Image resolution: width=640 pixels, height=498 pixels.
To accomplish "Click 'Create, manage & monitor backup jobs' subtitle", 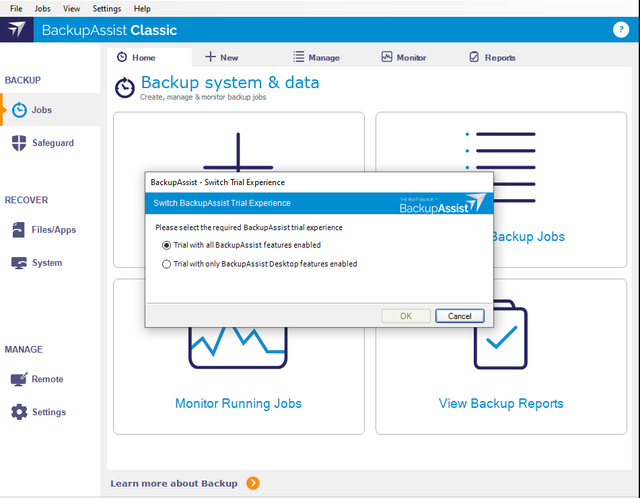I will [203, 97].
